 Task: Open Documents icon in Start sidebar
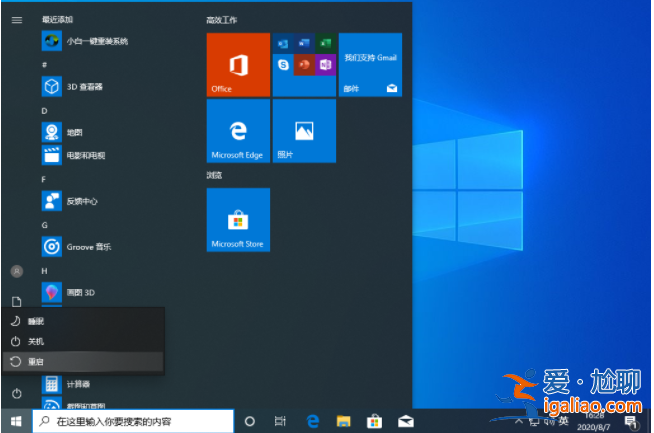pos(17,301)
